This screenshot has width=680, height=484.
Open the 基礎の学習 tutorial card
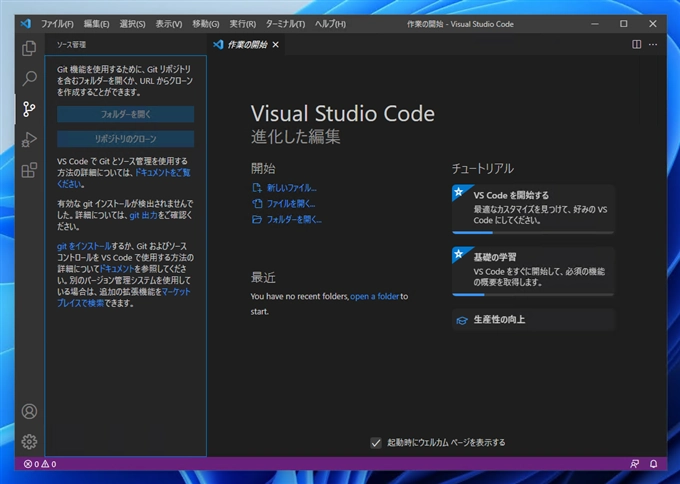pos(533,270)
